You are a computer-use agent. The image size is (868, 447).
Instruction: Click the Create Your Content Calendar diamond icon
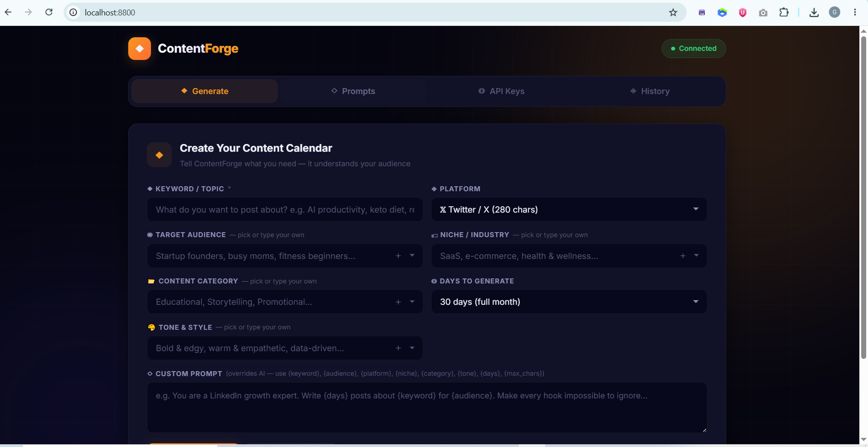pyautogui.click(x=159, y=155)
